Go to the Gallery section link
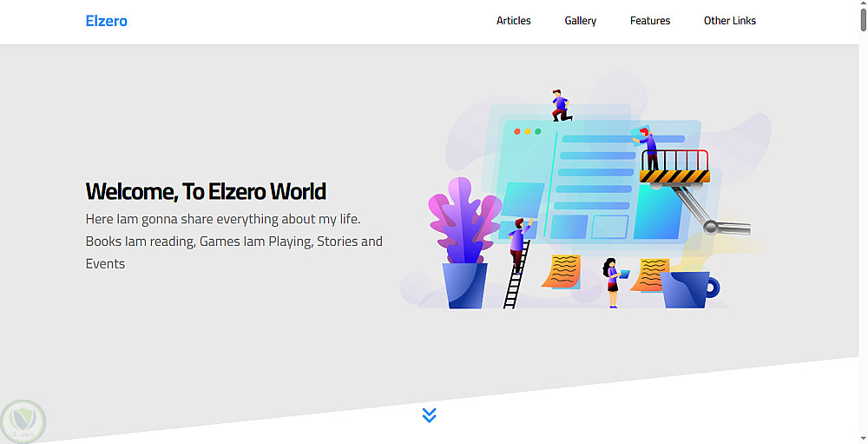 tap(580, 21)
